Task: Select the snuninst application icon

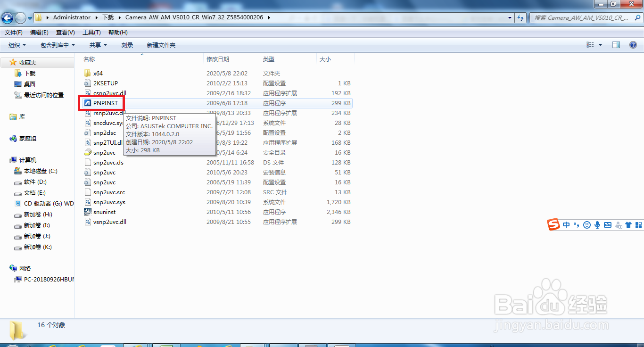Action: click(x=87, y=212)
